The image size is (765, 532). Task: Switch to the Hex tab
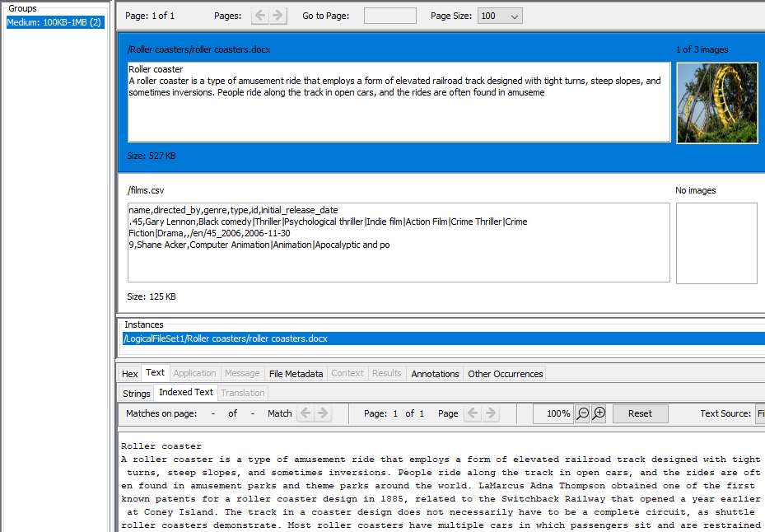pos(129,373)
